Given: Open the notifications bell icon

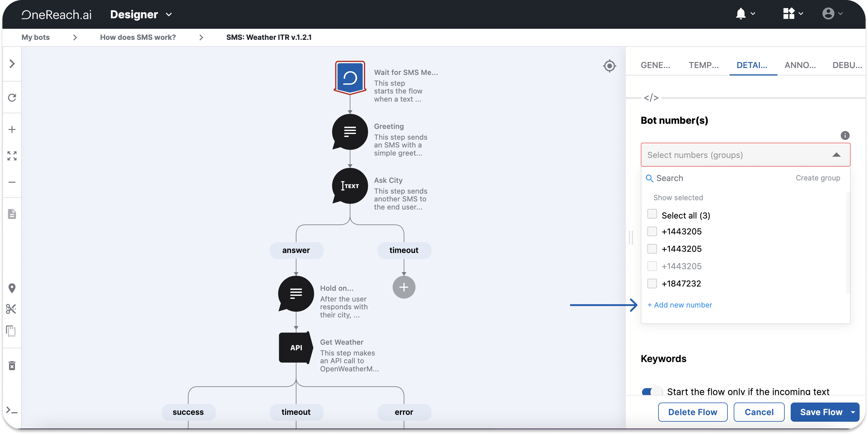Looking at the screenshot, I should tap(741, 14).
